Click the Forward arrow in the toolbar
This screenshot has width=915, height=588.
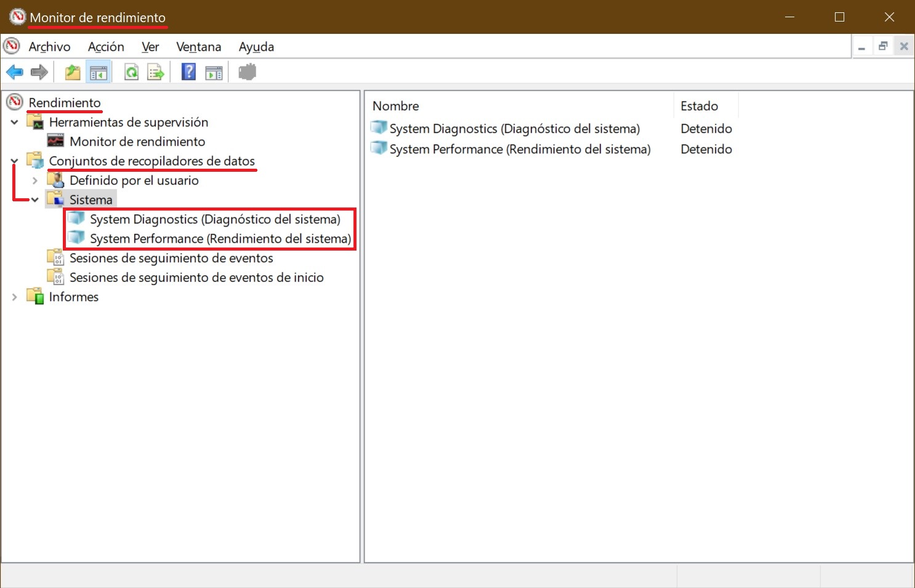[x=39, y=73]
